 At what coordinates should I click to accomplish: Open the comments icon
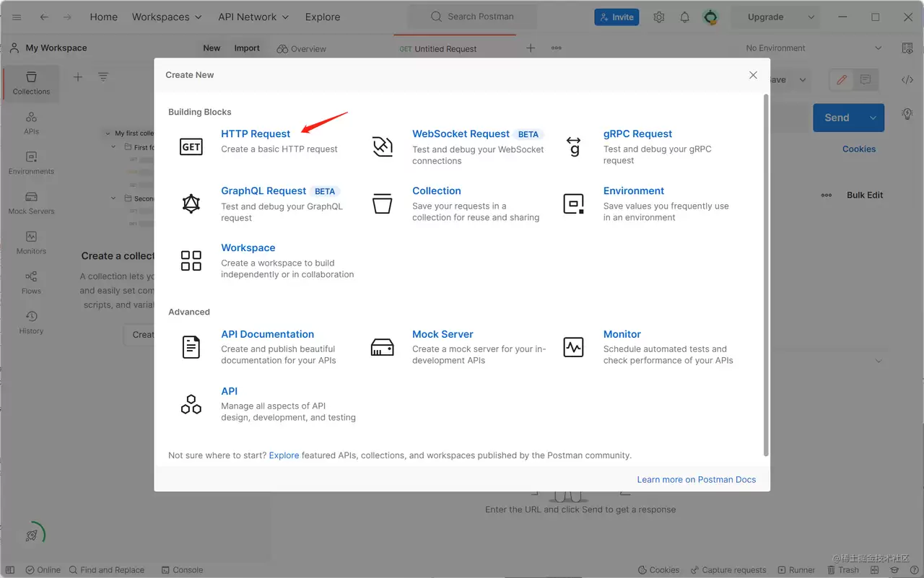pos(866,80)
